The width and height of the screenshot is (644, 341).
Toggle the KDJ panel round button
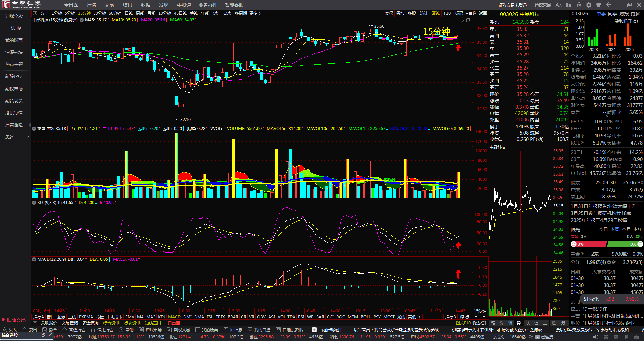(34, 202)
